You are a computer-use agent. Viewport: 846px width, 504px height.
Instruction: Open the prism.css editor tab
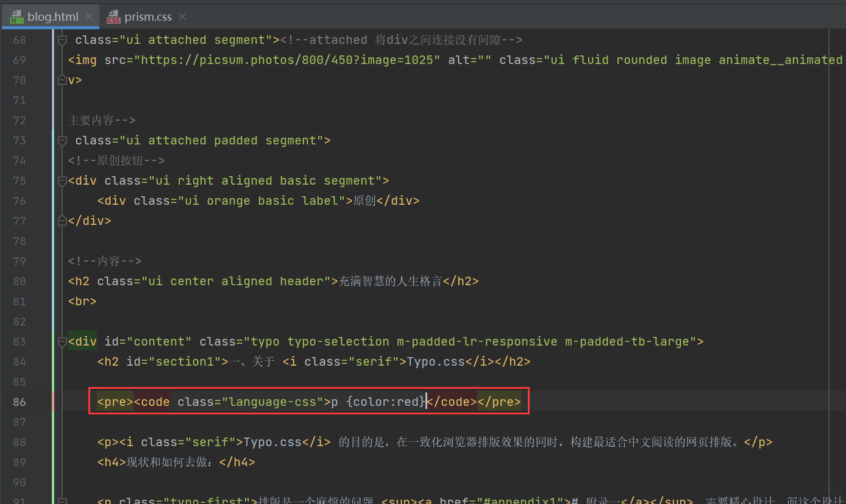click(147, 17)
